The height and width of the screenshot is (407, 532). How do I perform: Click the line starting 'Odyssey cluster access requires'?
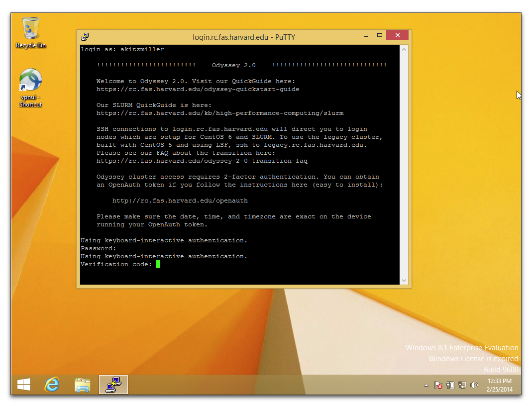pyautogui.click(x=237, y=177)
